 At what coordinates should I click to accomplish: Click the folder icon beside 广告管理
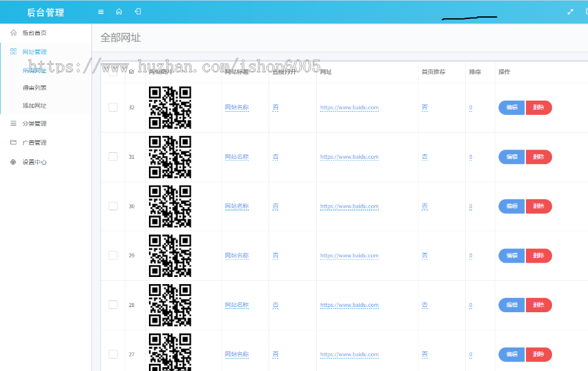tap(14, 142)
